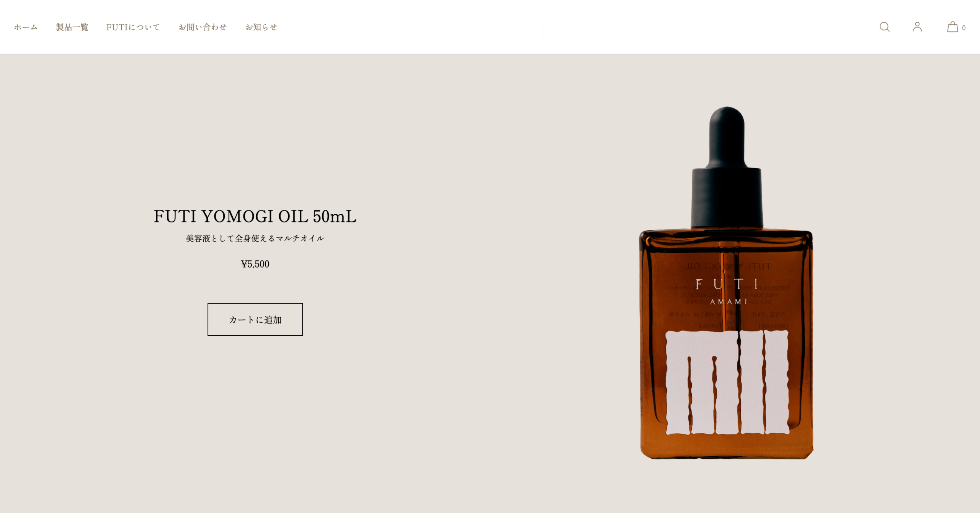Open the shopping bag cart icon
The width and height of the screenshot is (980, 513).
952,27
